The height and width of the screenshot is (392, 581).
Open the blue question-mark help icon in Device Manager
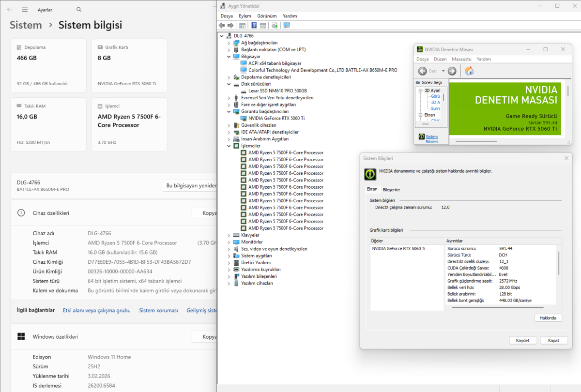click(254, 25)
